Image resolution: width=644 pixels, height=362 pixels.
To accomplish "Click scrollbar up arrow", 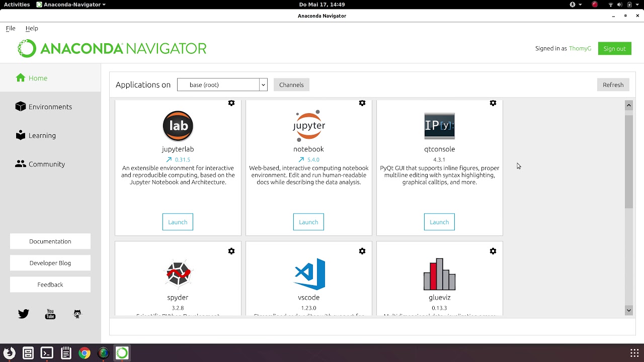I will point(629,105).
